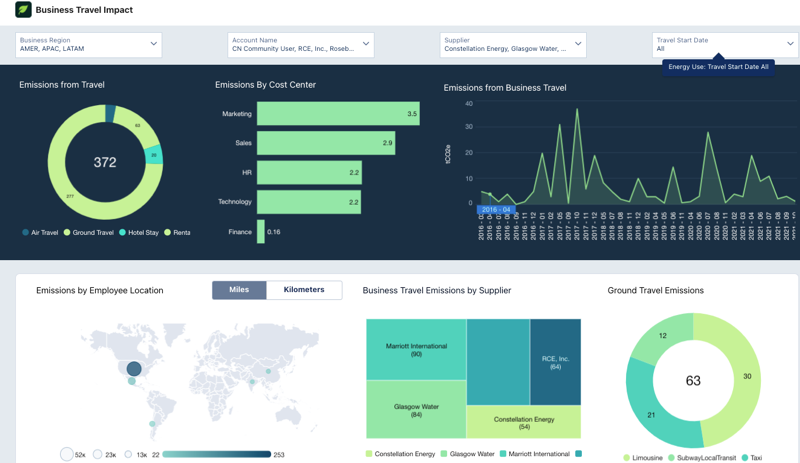The image size is (800, 463).
Task: Click the Business Region chevron arrow
Action: coord(154,44)
